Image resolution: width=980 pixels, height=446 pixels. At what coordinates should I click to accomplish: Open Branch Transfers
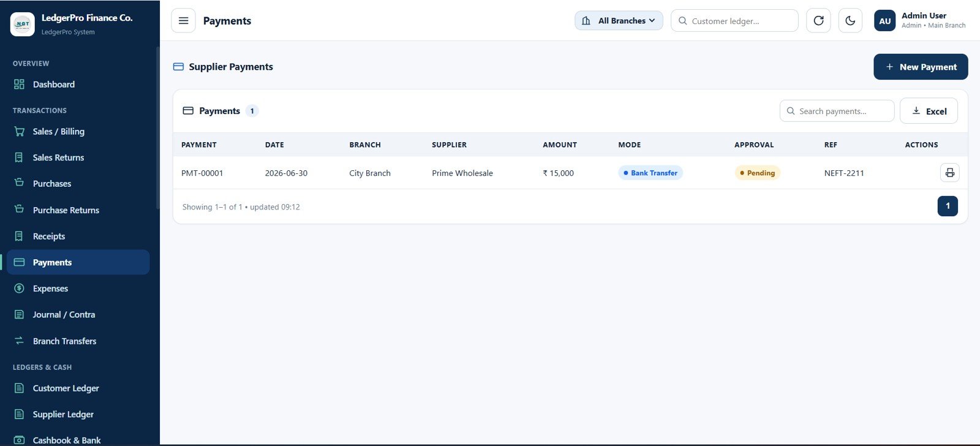(x=78, y=341)
